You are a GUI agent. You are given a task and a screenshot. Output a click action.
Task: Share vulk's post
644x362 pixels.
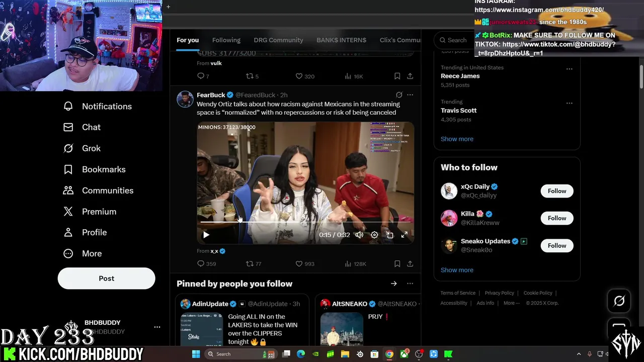coord(410,76)
